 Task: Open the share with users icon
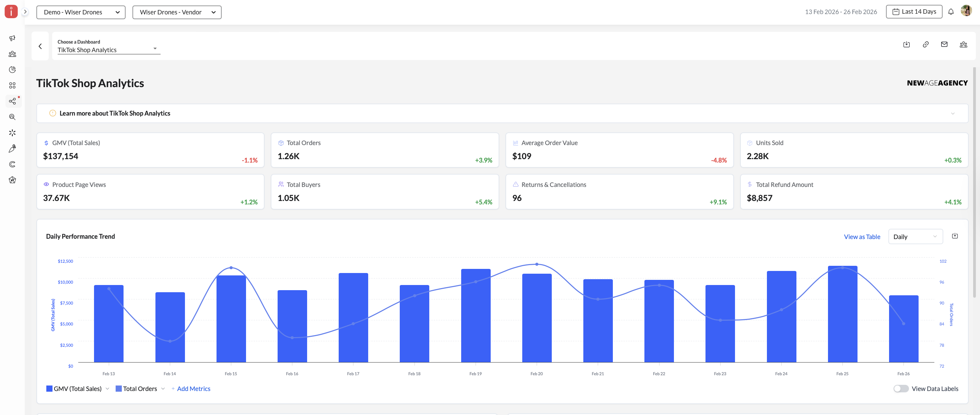963,45
